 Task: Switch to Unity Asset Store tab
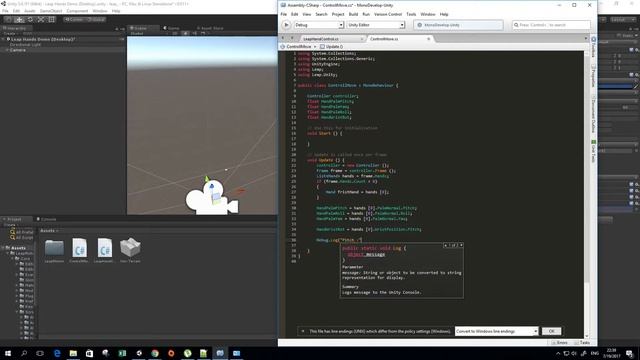tap(210, 28)
